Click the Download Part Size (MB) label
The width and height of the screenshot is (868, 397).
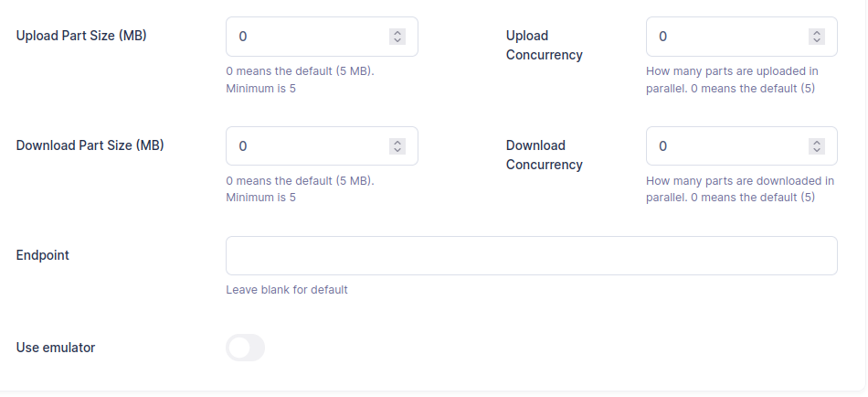point(90,145)
